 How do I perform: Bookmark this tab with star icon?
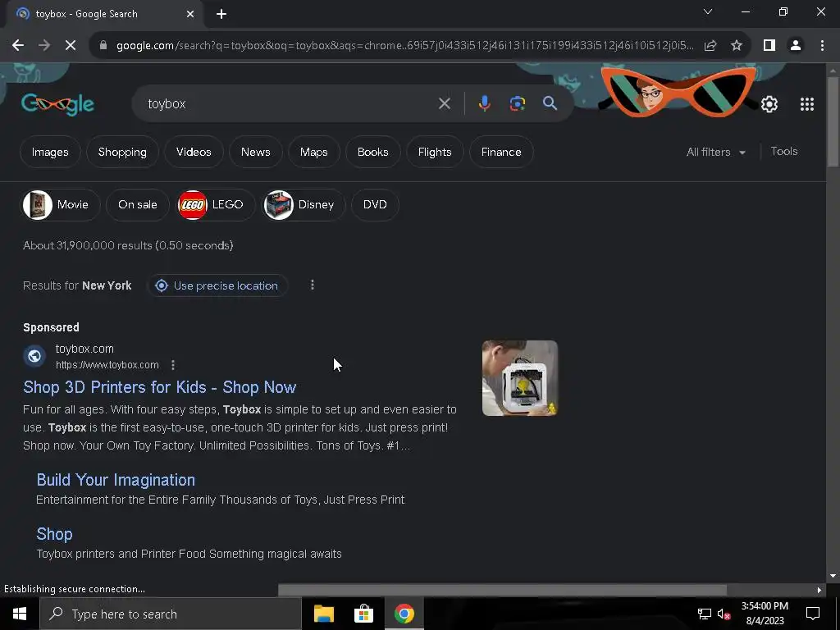point(737,46)
